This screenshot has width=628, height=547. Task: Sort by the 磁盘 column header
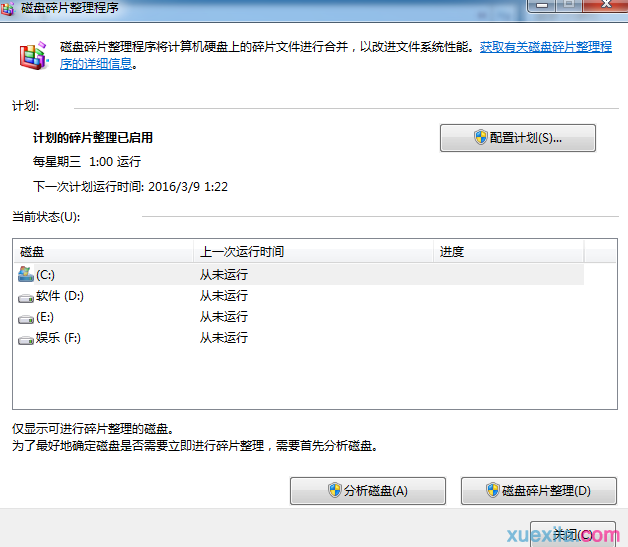click(103, 251)
